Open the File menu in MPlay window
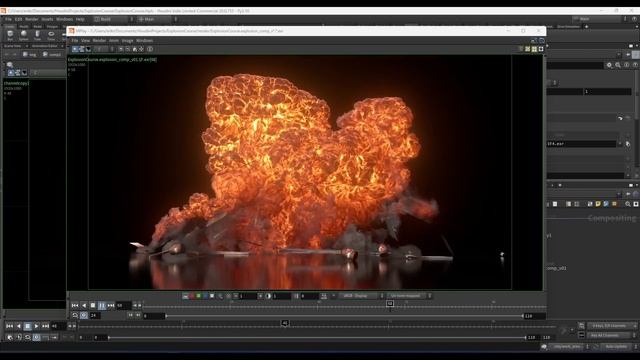The width and height of the screenshot is (640, 360). click(x=75, y=41)
